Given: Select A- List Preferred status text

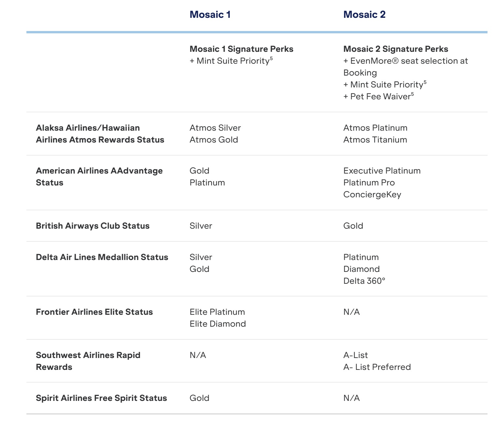Looking at the screenshot, I should click(377, 367).
